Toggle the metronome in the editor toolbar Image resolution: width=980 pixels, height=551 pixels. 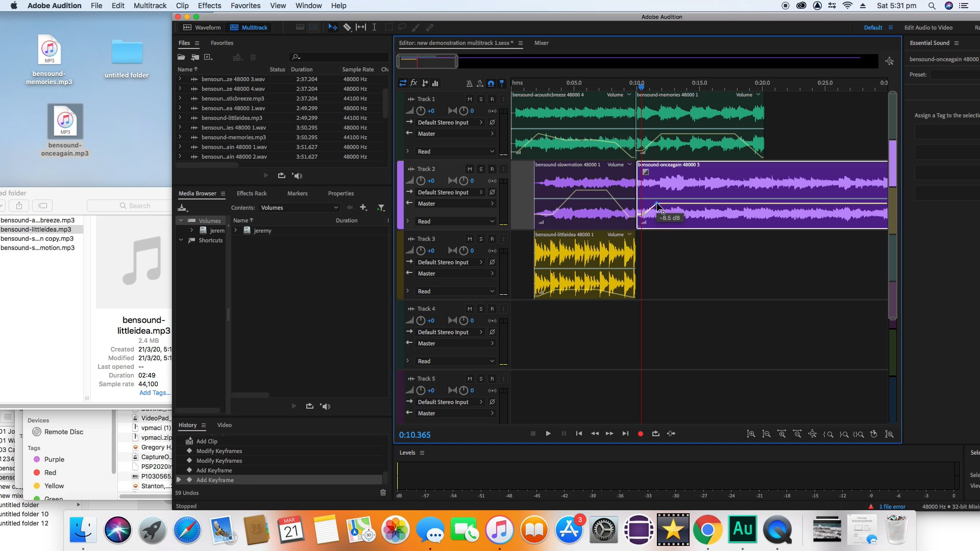[x=469, y=83]
